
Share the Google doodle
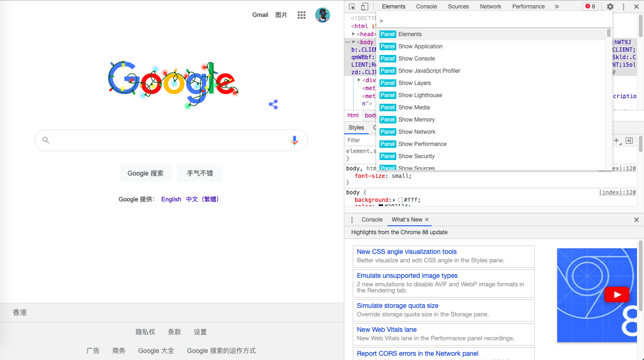point(273,104)
